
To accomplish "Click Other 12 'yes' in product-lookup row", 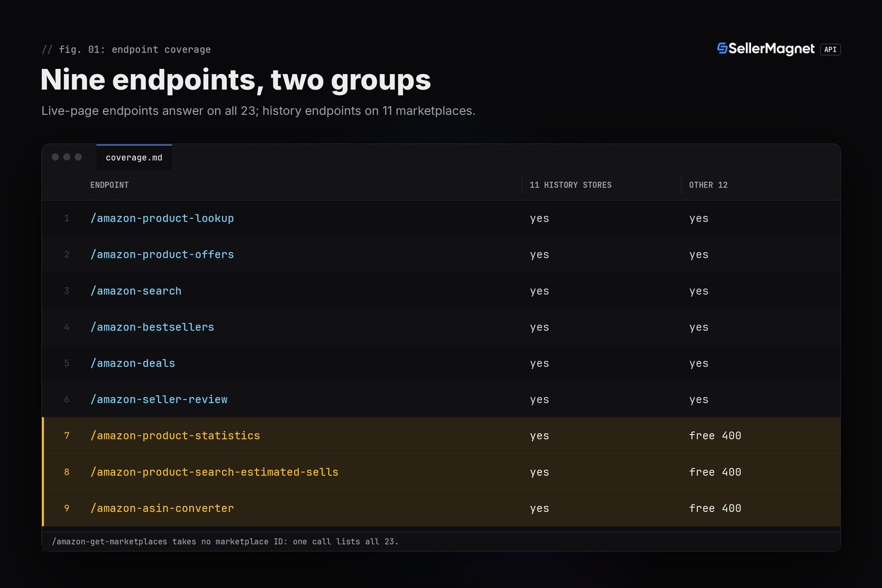I will coord(699,218).
